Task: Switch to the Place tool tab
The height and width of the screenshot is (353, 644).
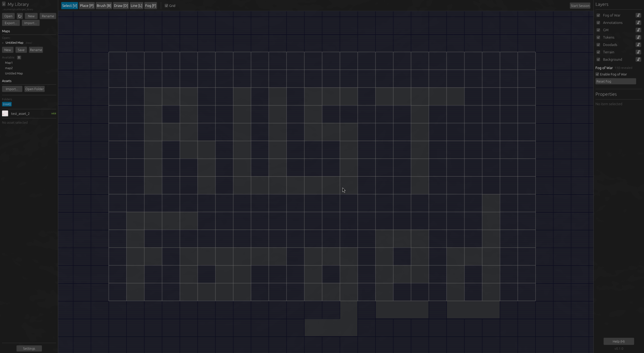Action: pos(87,5)
